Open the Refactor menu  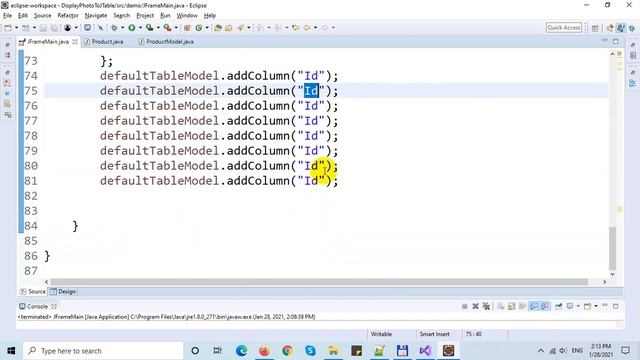tap(68, 16)
